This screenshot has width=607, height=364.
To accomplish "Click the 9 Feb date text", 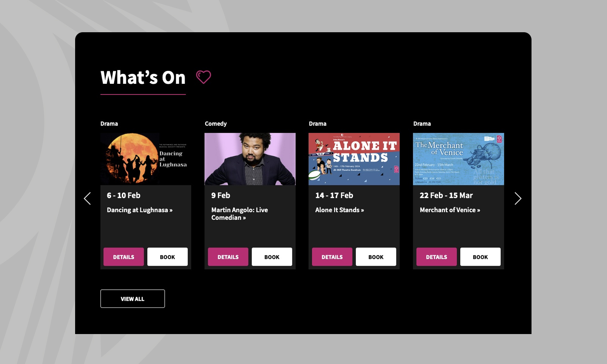I will point(221,195).
